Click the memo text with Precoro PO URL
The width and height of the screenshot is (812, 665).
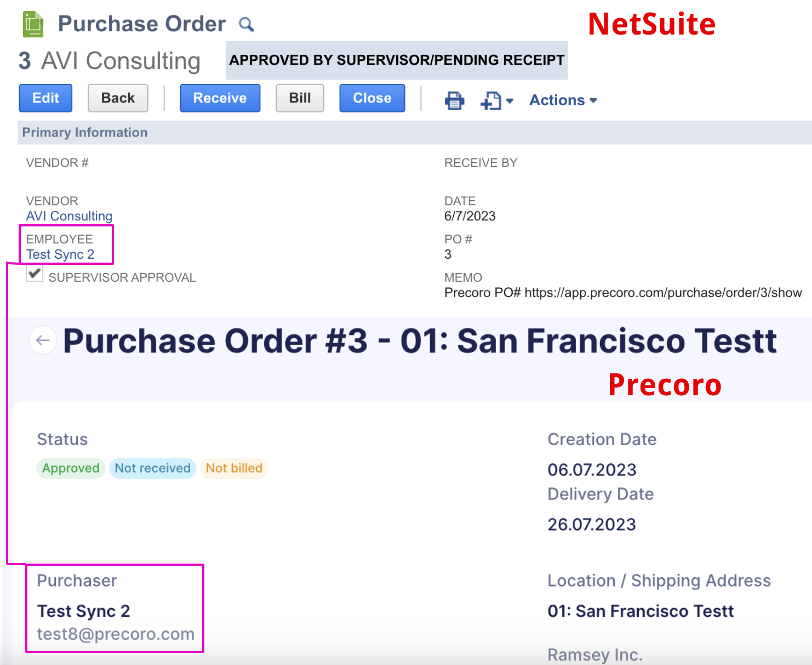(623, 293)
